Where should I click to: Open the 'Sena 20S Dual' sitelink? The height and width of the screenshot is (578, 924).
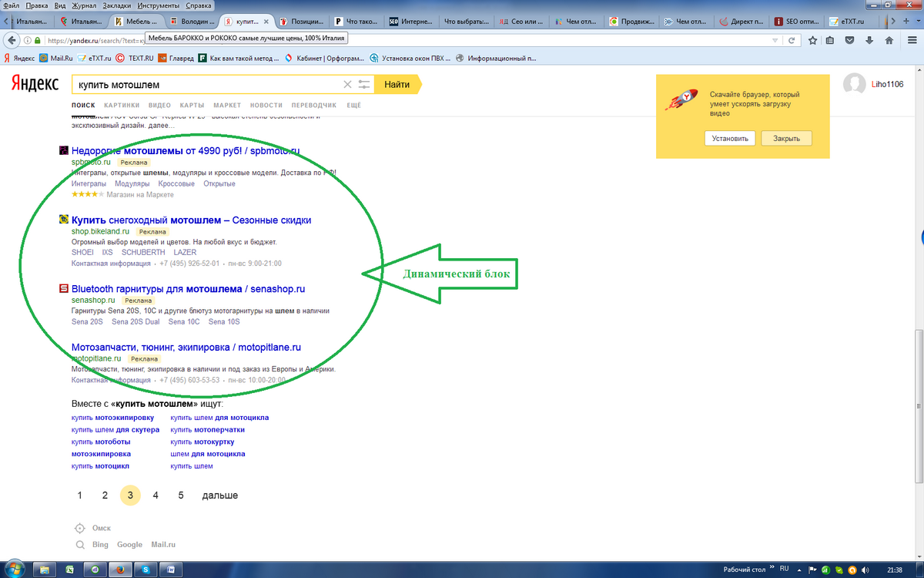pos(136,321)
